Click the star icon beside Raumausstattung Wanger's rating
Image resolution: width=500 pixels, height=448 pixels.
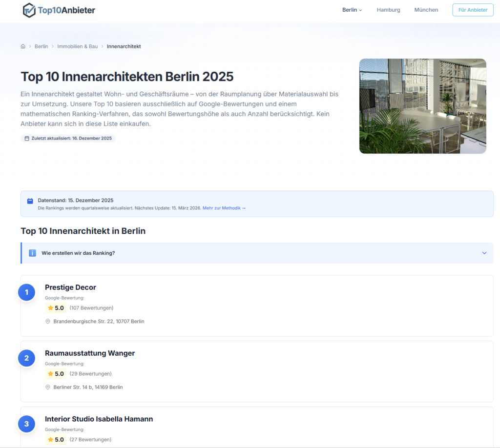click(x=50, y=374)
